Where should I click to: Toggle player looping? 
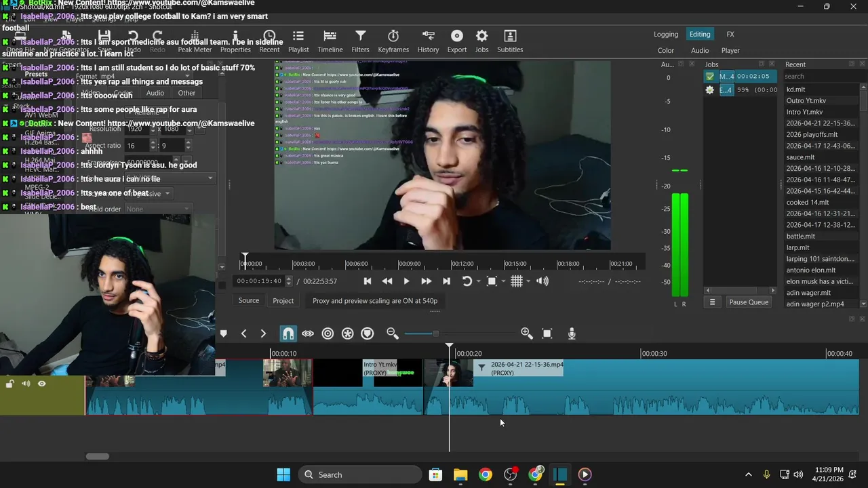[x=467, y=281]
